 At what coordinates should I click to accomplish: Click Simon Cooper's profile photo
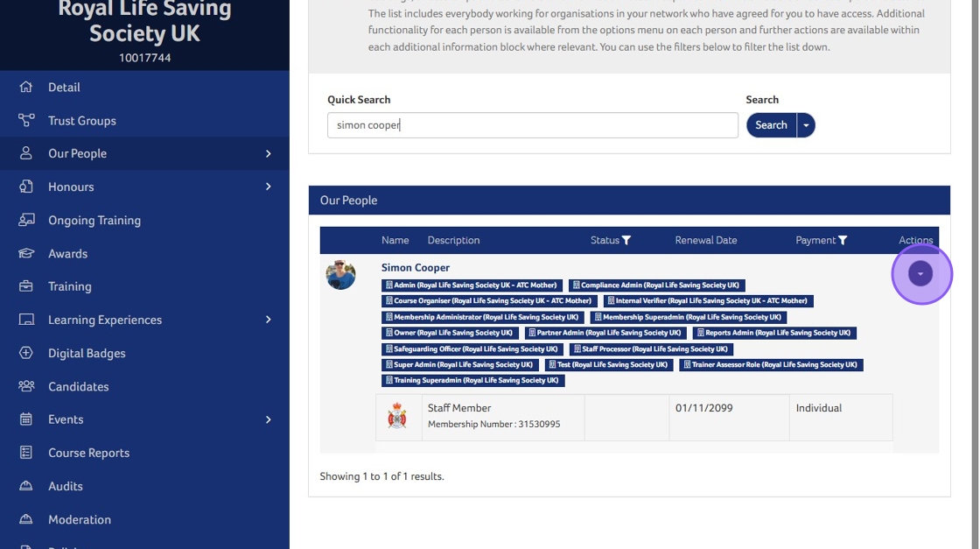click(340, 275)
